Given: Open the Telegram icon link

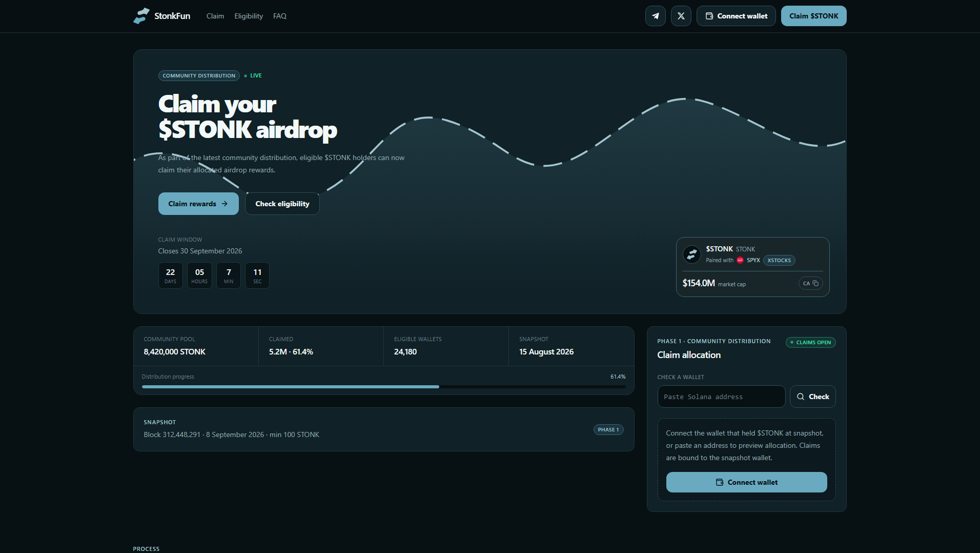Looking at the screenshot, I should click(x=655, y=16).
